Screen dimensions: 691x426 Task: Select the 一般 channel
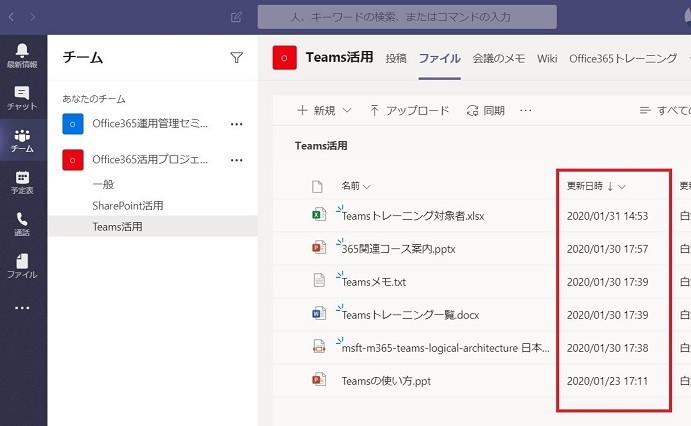(x=103, y=185)
